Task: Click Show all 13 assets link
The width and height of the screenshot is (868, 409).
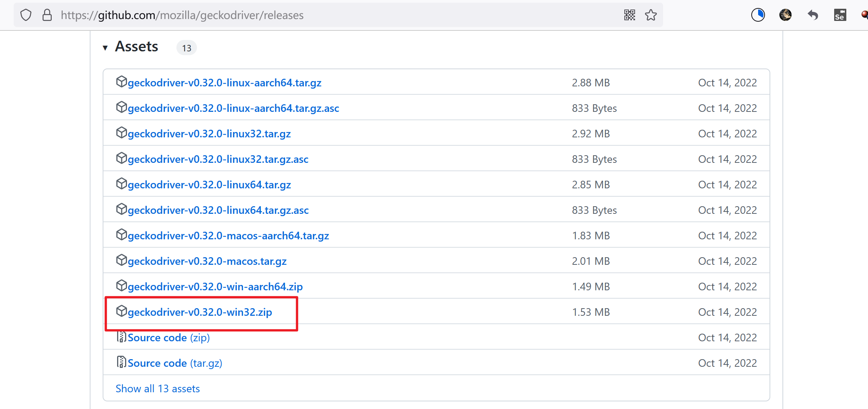Action: point(158,388)
